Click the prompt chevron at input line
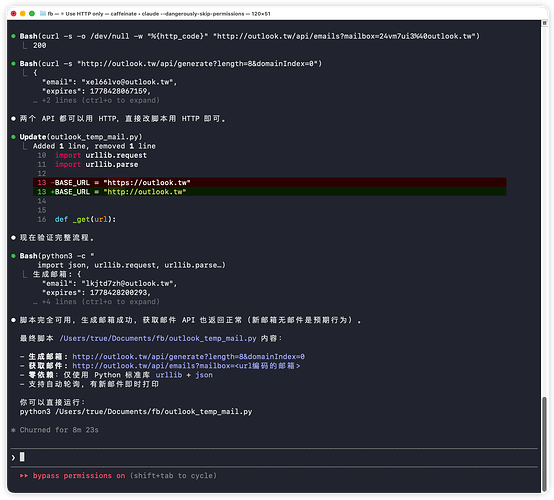Viewport: 554px width, 500px height. pos(13,458)
